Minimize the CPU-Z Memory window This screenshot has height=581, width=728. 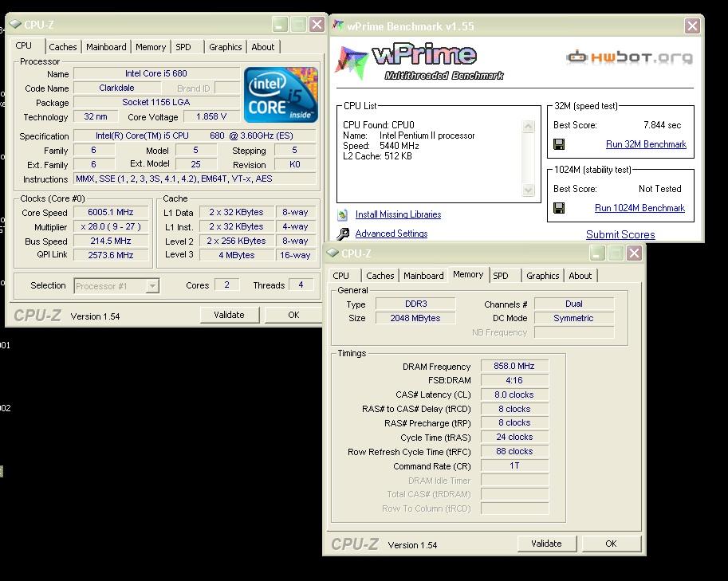coord(597,253)
